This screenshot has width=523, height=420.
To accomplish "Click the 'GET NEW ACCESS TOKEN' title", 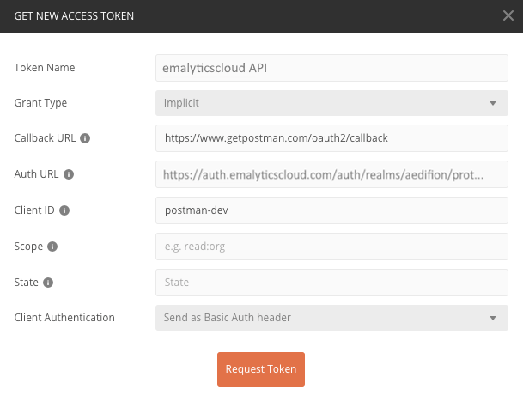I will (74, 16).
